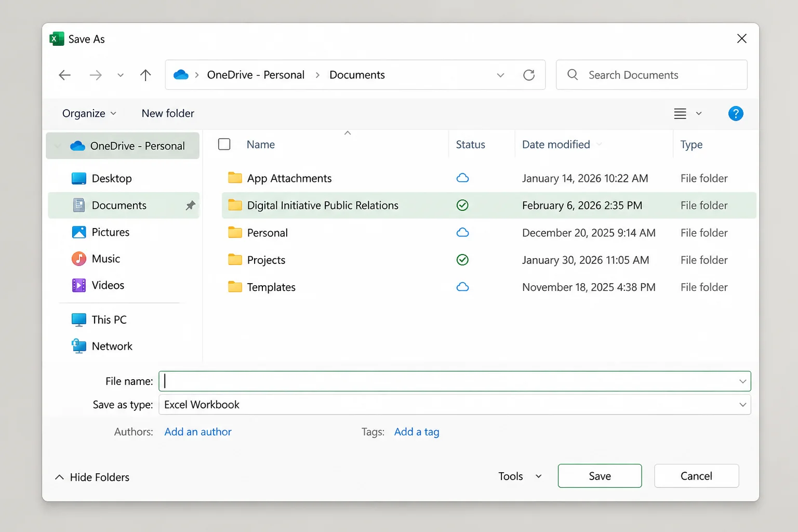This screenshot has height=532, width=798.
Task: Click the Excel icon in title bar
Action: [x=57, y=39]
